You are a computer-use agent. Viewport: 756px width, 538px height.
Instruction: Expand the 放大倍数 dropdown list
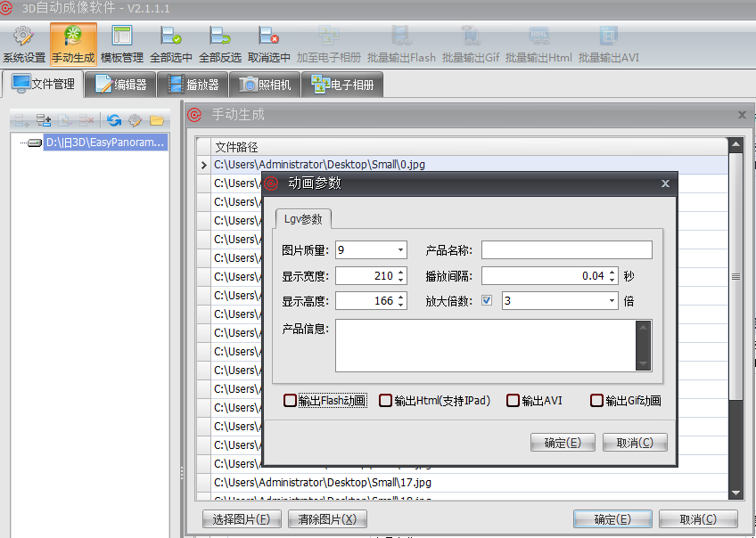(612, 301)
